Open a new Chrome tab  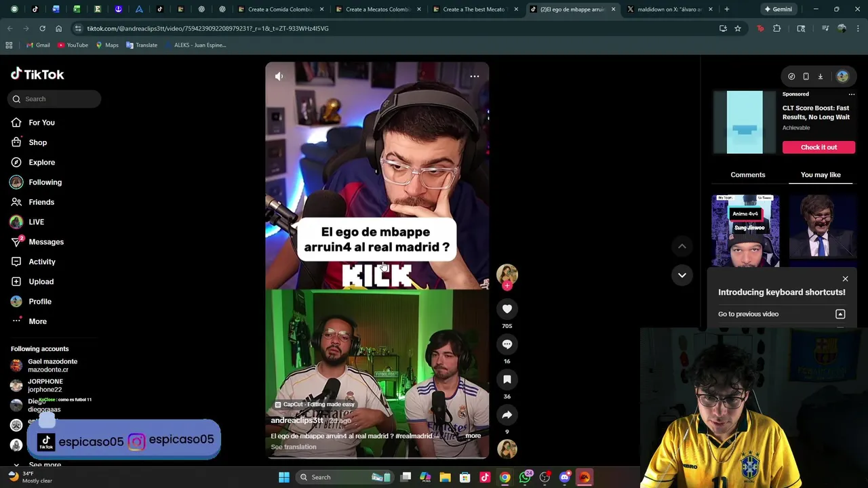tap(726, 9)
